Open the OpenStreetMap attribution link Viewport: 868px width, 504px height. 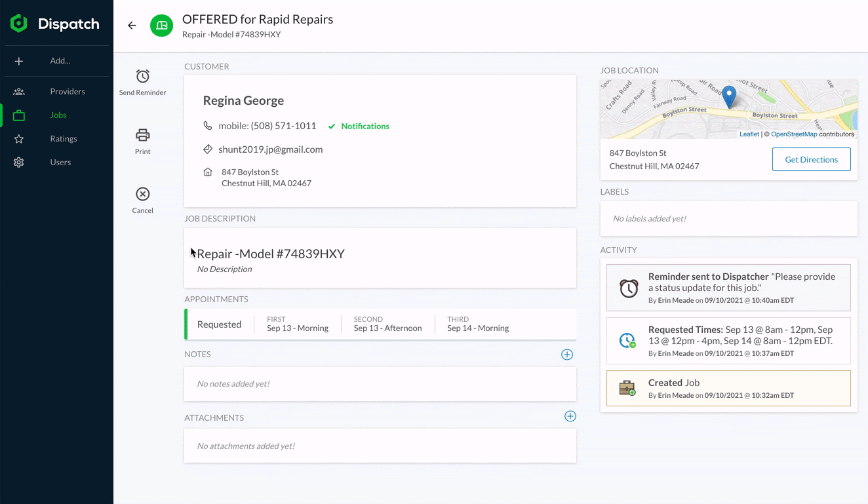(x=793, y=134)
